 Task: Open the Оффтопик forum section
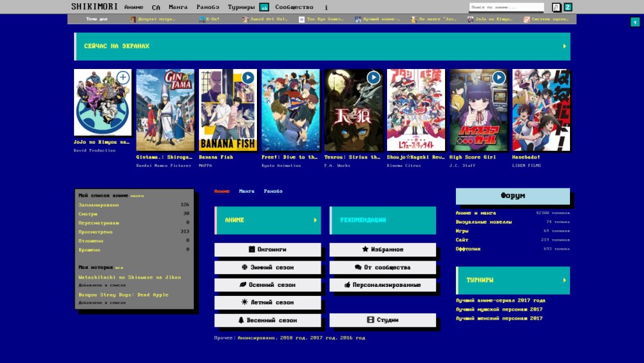tap(468, 249)
